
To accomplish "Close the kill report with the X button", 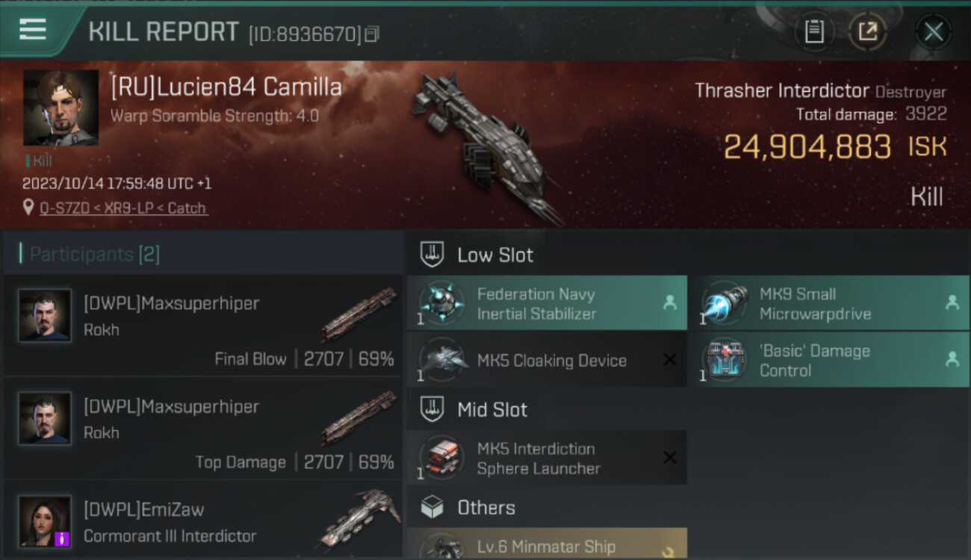I will click(934, 31).
